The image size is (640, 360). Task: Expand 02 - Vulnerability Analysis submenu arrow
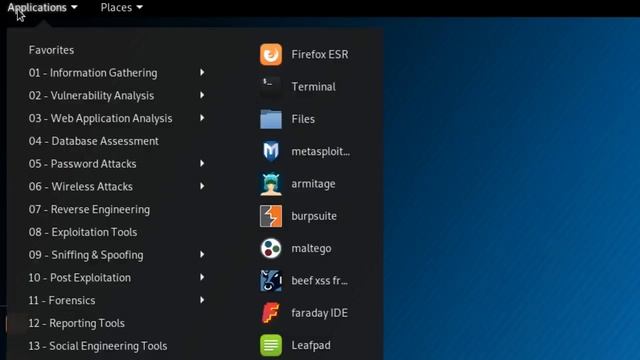tap(202, 95)
